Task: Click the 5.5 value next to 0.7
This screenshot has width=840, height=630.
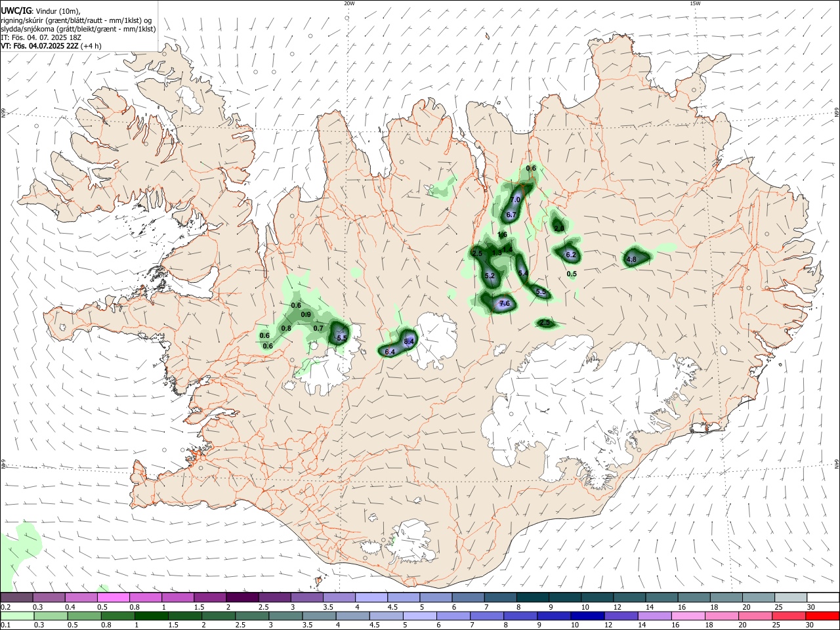Action: 342,338
